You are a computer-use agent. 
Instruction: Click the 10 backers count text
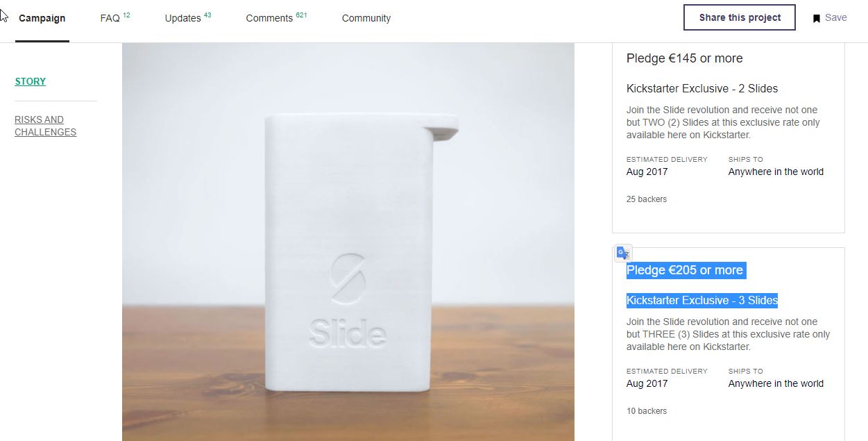tap(647, 411)
